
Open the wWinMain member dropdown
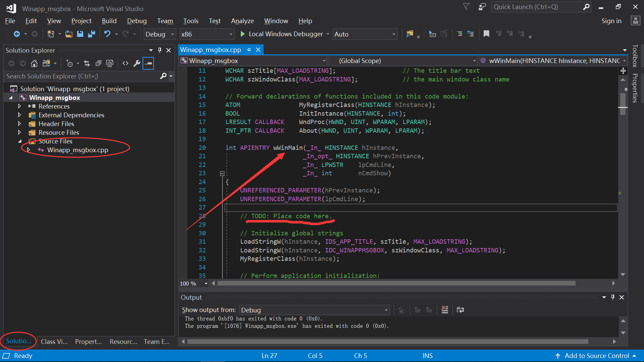click(553, 61)
